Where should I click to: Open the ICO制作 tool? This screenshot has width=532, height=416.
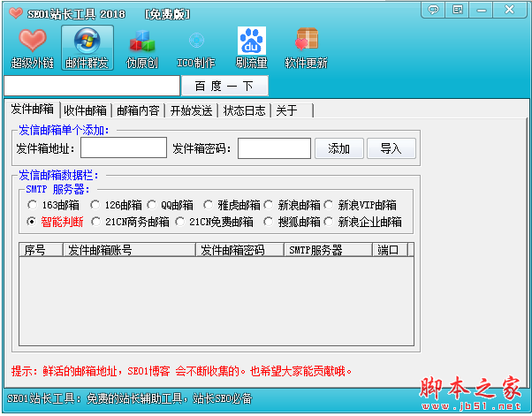click(196, 49)
